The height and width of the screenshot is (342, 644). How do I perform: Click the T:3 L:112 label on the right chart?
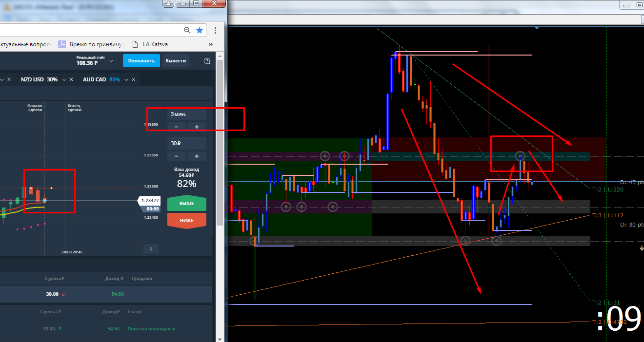click(607, 215)
